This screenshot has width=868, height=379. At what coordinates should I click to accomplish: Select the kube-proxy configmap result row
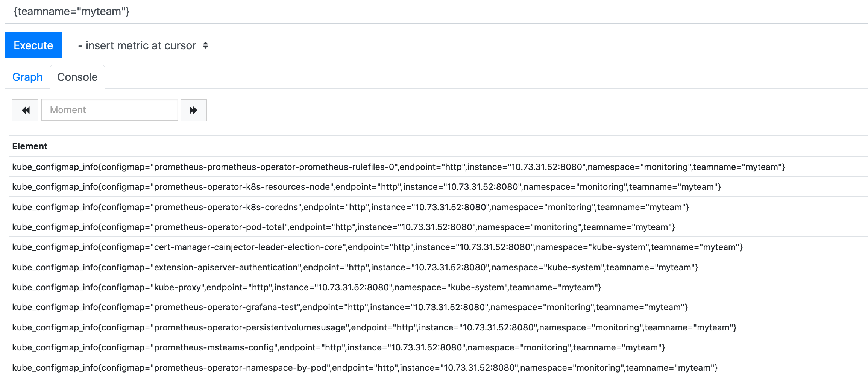(307, 287)
